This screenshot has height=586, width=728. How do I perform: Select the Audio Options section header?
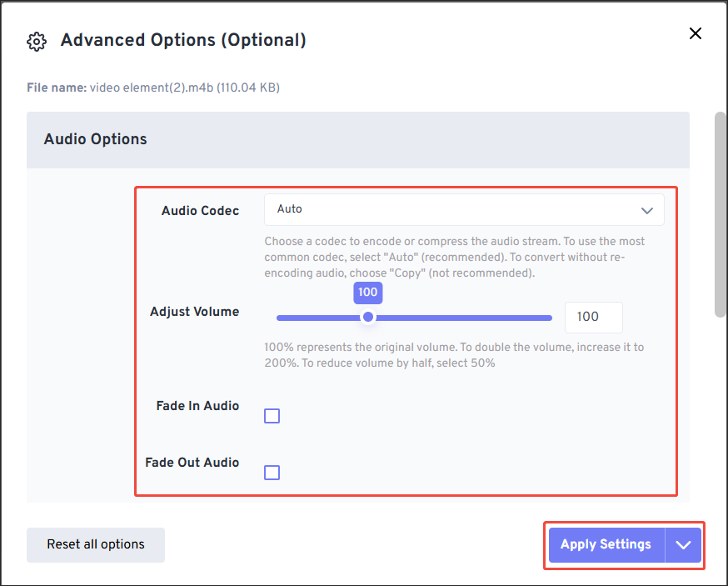95,139
